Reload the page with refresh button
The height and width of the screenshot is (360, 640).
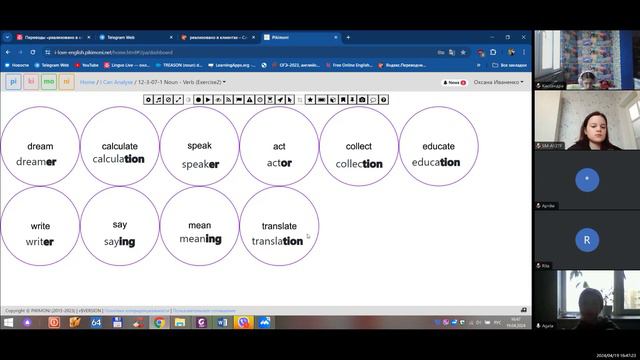[33, 52]
